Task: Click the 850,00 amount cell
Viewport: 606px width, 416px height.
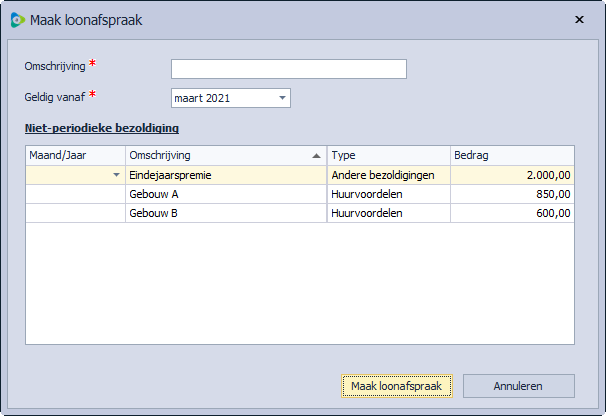Action: [x=512, y=194]
